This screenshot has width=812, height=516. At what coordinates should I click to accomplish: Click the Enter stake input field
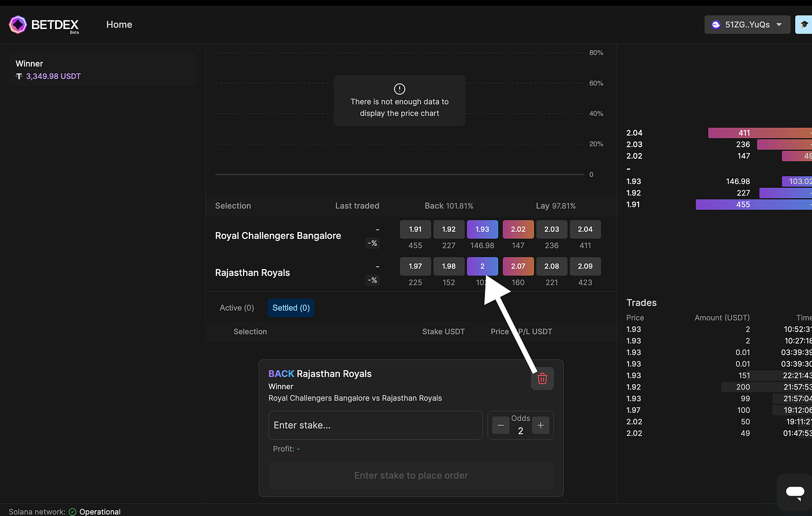tap(375, 425)
